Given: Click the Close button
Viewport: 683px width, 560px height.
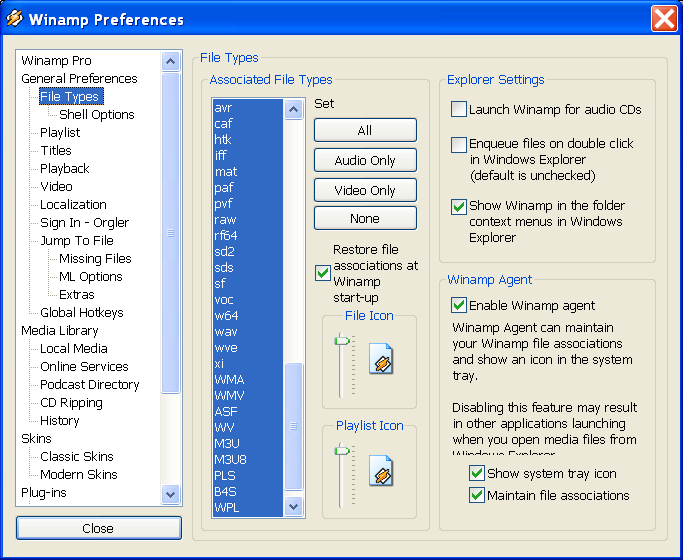Looking at the screenshot, I should (98, 528).
